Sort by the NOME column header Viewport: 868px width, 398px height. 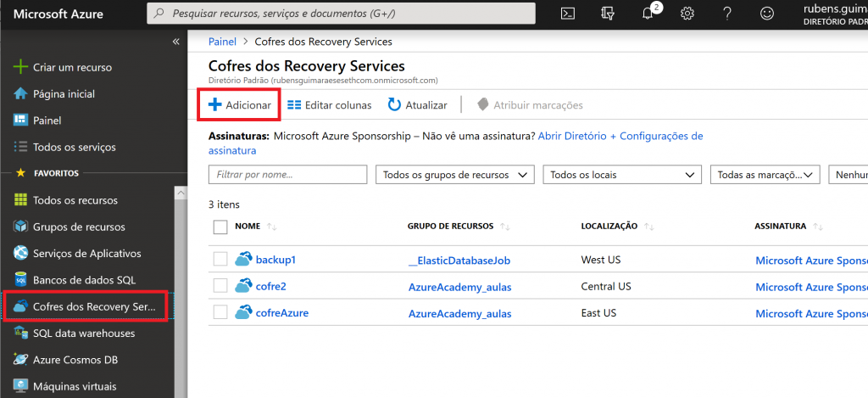[248, 227]
